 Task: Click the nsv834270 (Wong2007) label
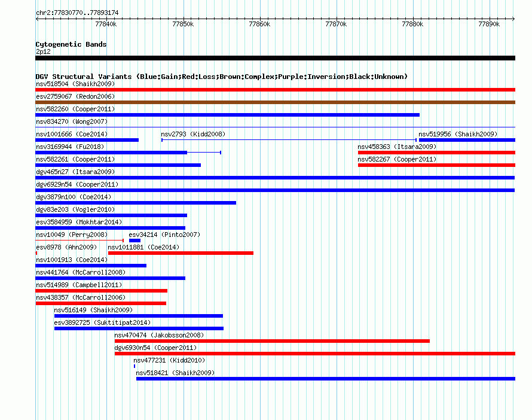(72, 121)
